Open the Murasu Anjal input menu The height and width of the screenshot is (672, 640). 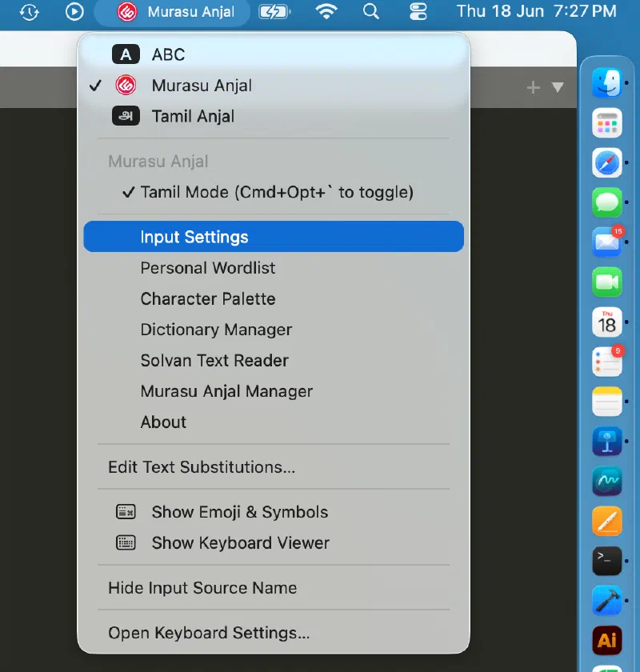(172, 11)
